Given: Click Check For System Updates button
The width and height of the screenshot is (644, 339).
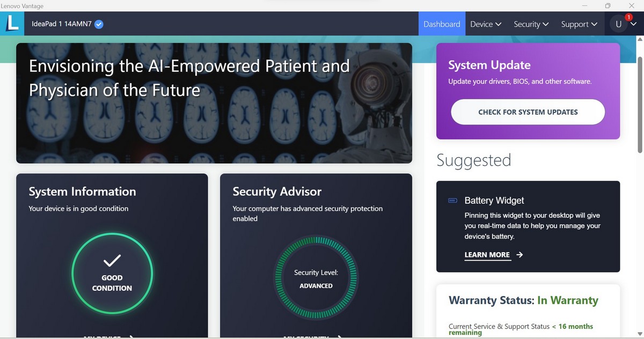Looking at the screenshot, I should (528, 112).
